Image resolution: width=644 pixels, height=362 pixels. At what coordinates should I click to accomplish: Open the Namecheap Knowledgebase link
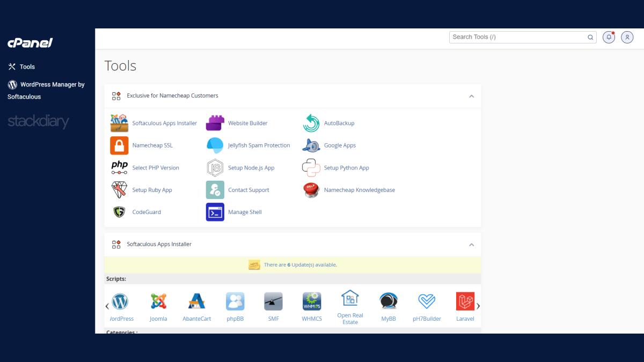[x=360, y=190]
